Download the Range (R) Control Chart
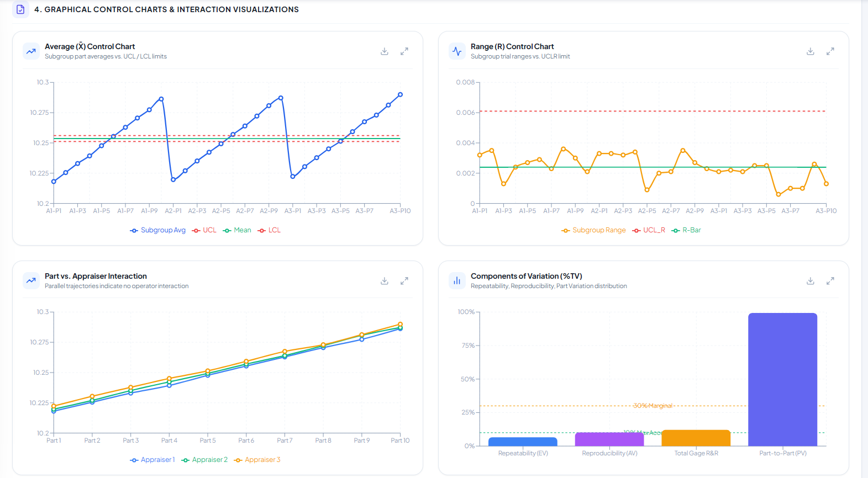Viewport: 868px width, 478px height. [x=811, y=51]
